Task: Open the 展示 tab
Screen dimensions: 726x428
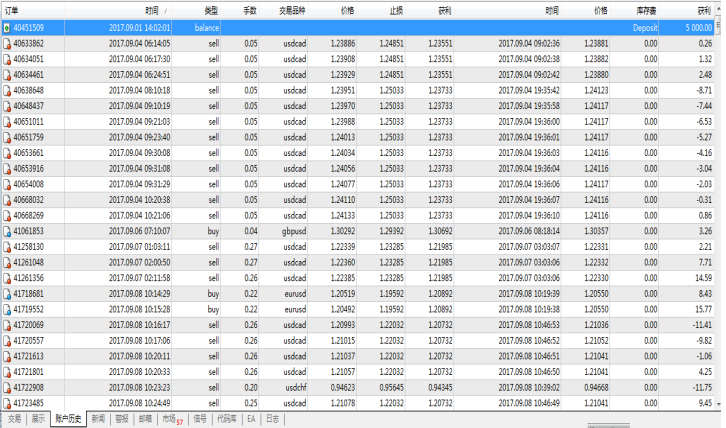Action: point(38,419)
